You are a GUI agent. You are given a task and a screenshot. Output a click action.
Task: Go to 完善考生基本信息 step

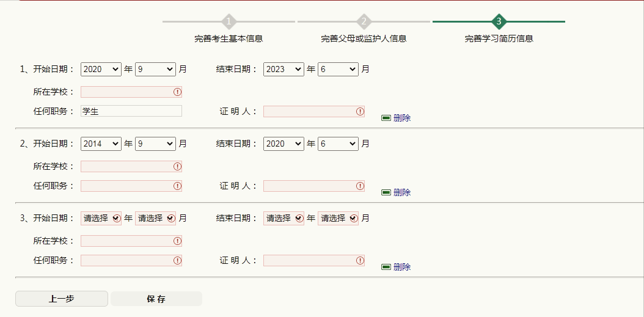tap(229, 39)
